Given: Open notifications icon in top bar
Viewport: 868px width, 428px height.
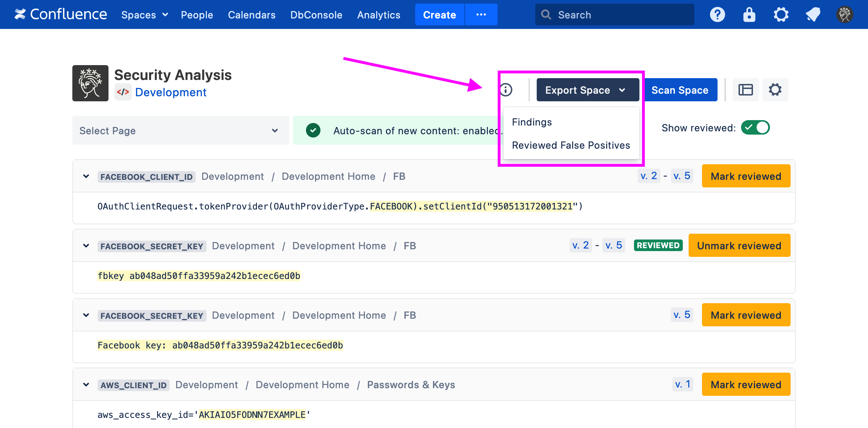Looking at the screenshot, I should [813, 15].
